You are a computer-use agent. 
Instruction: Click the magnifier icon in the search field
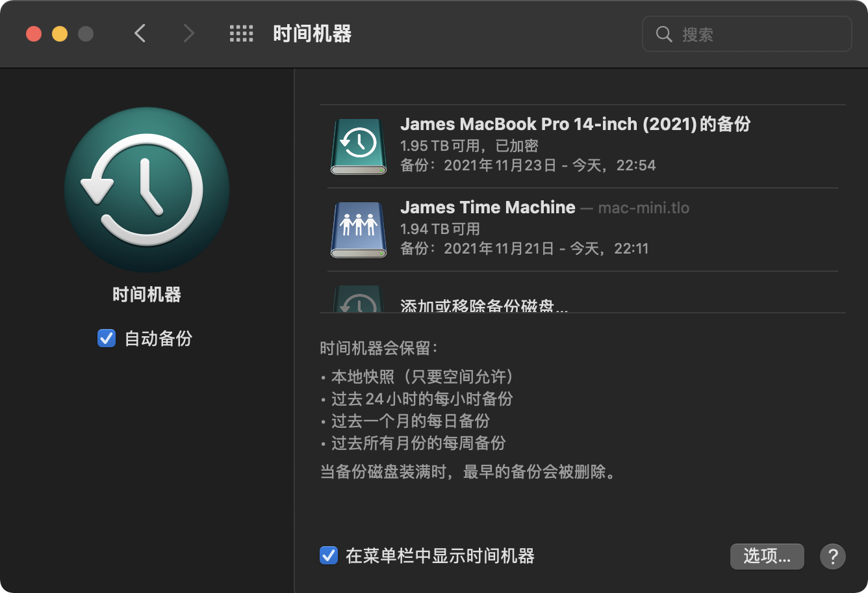coord(664,34)
